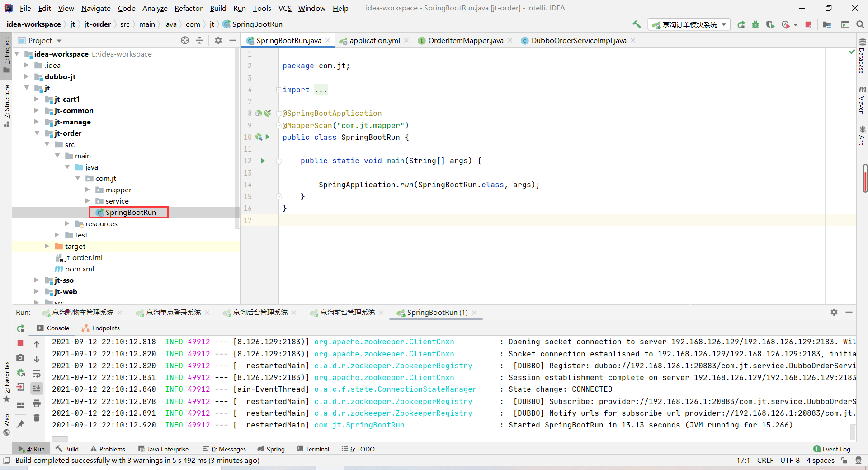Collapse the jt-order module
Viewport: 868px width, 470px height.
coord(37,133)
